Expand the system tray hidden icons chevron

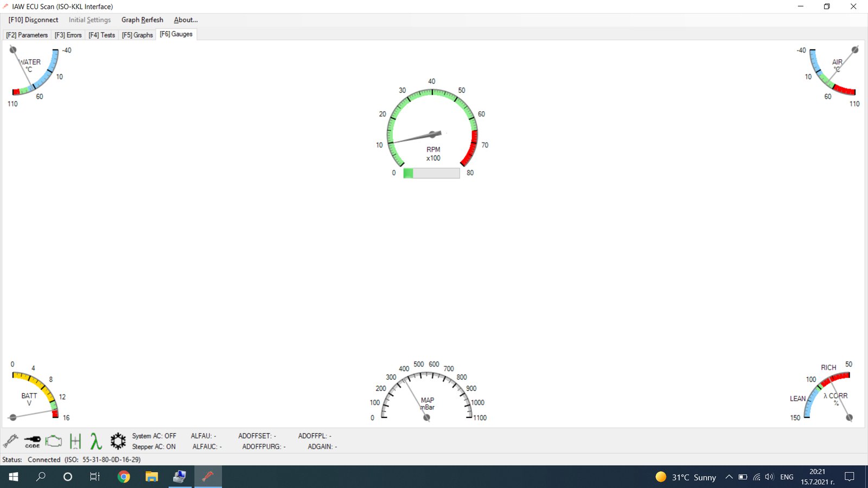pos(729,477)
